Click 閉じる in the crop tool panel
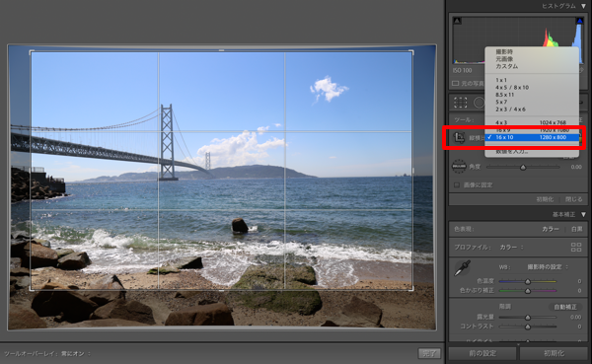The width and height of the screenshot is (592, 364). (574, 199)
